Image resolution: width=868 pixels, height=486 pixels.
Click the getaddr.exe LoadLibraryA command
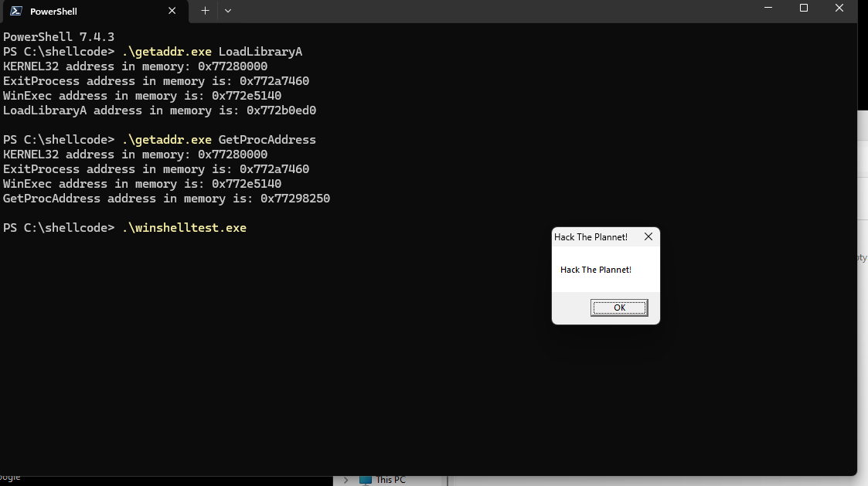click(212, 52)
